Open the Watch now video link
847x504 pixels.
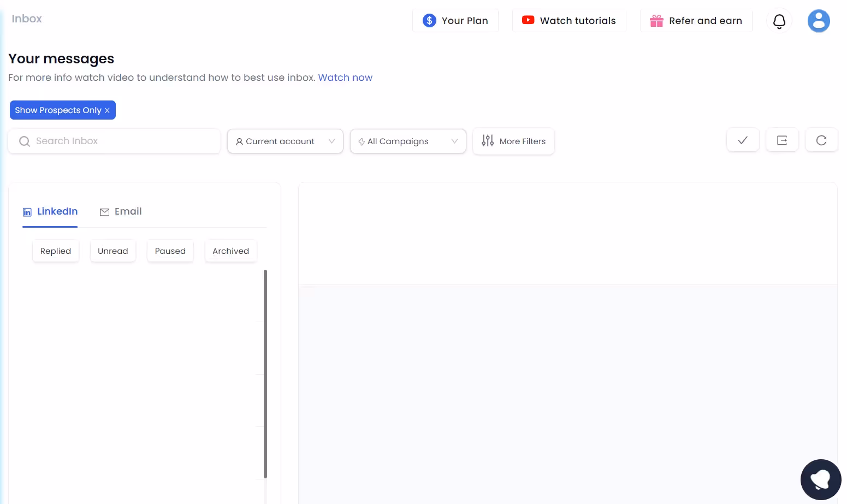345,78
